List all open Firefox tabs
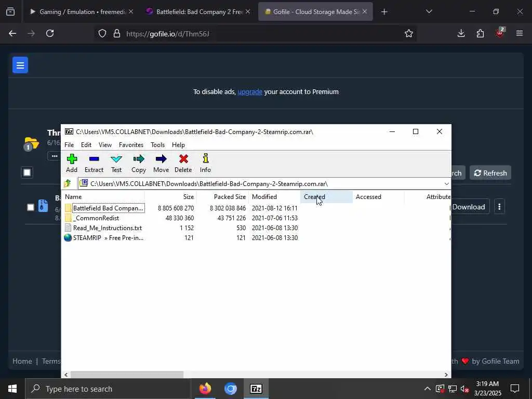Screen dimensions: 532x399 click(429, 12)
